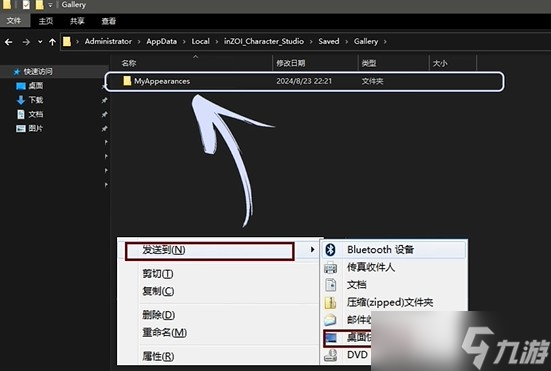551x371 pixels.
Task: Click the desktop shortcut monitor icon
Action: pos(331,338)
